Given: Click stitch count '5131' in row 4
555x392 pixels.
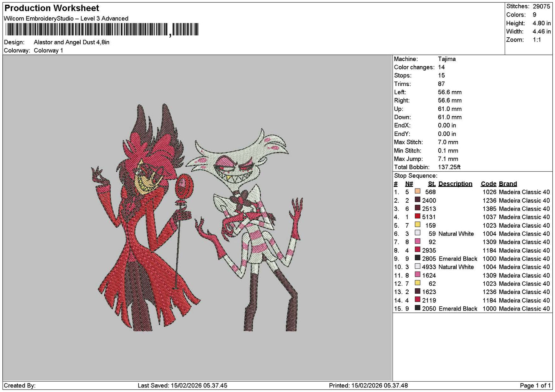Looking at the screenshot, I should click(x=429, y=217).
